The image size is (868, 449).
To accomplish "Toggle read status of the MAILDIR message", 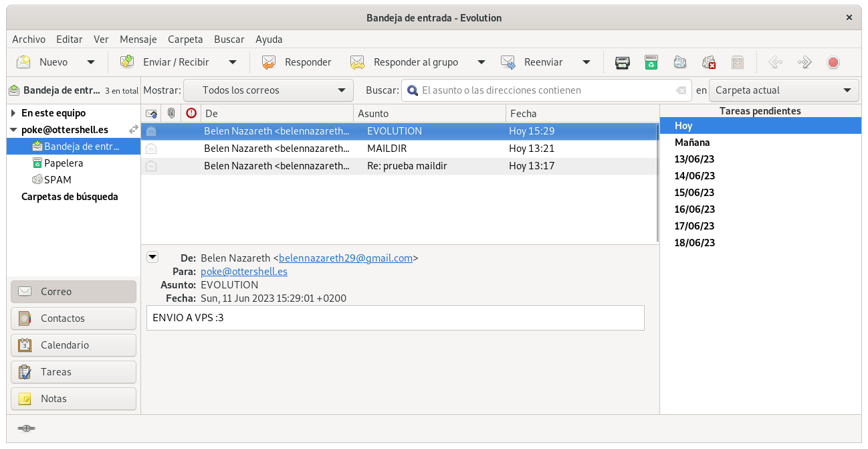I will point(151,149).
